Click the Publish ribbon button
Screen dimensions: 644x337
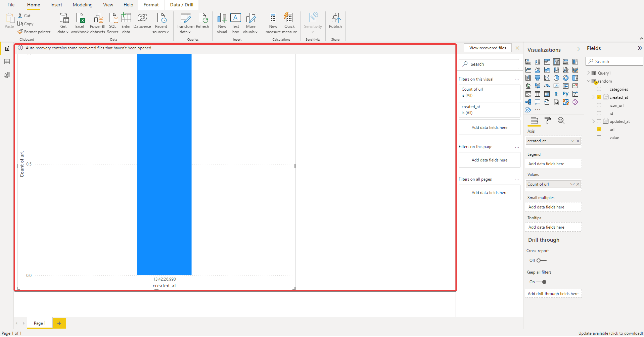[335, 21]
